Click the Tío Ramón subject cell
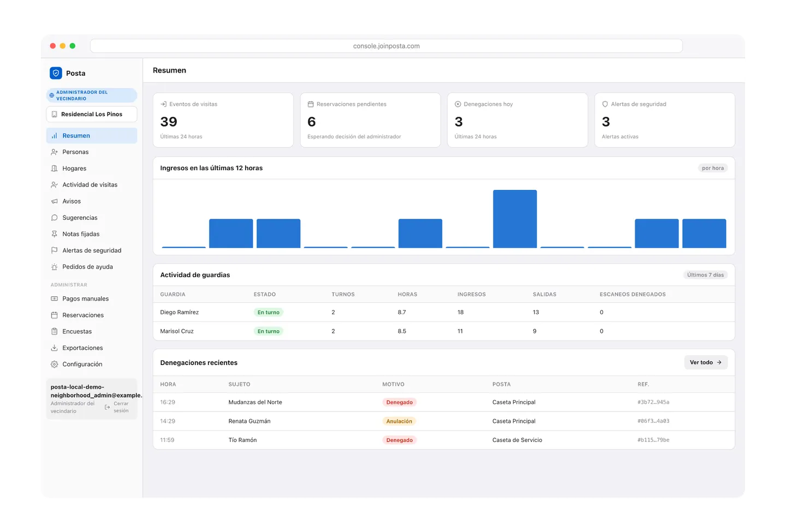 point(242,440)
